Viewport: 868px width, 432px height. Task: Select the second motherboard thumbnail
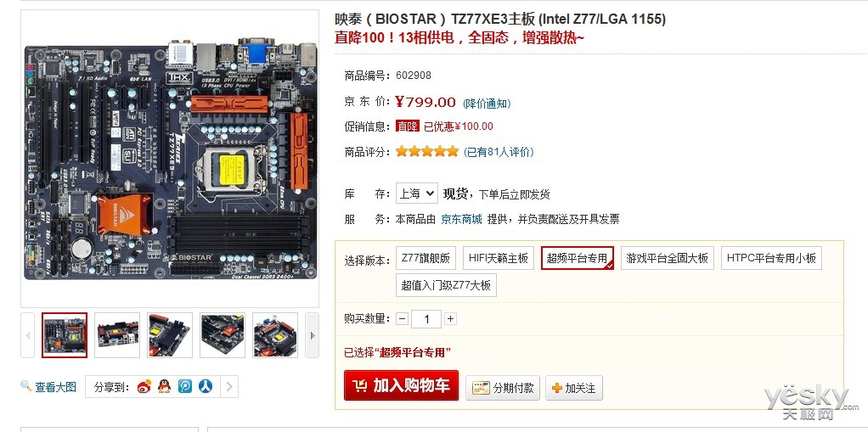pos(117,335)
